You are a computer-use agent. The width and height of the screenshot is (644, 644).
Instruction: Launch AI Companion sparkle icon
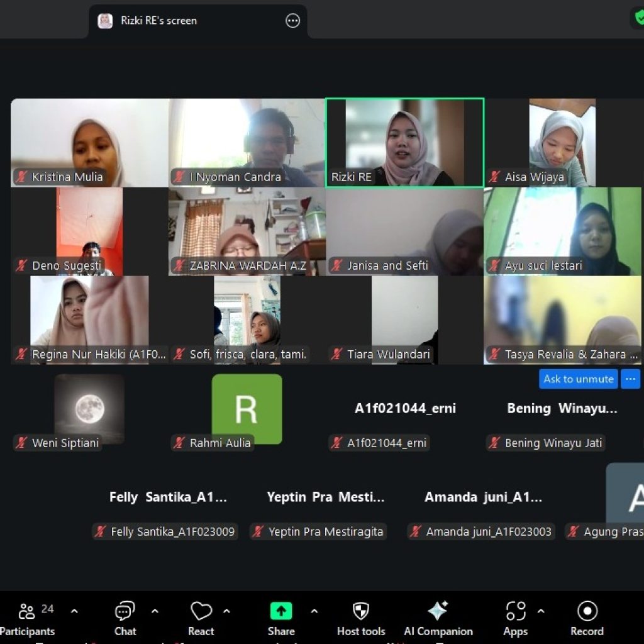[x=438, y=611]
